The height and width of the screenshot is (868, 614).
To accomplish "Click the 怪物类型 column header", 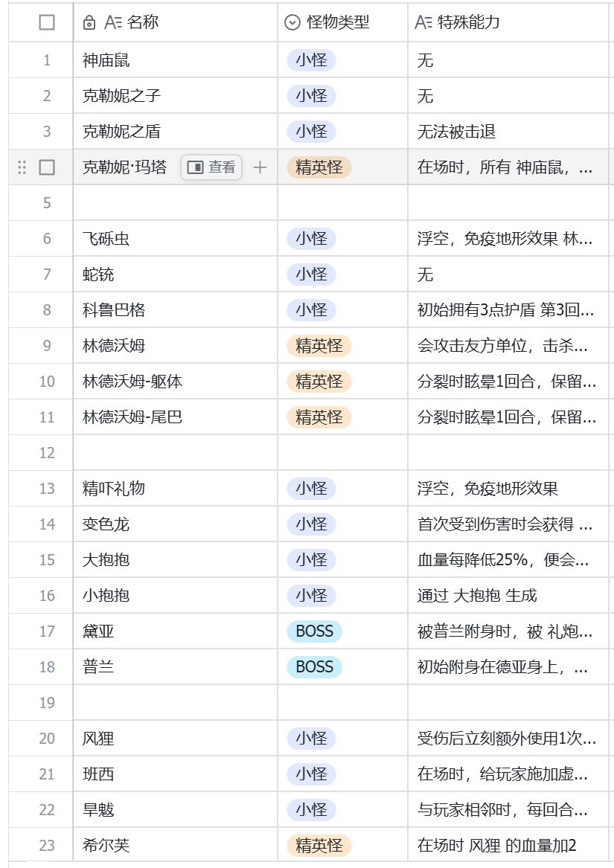I will [342, 23].
